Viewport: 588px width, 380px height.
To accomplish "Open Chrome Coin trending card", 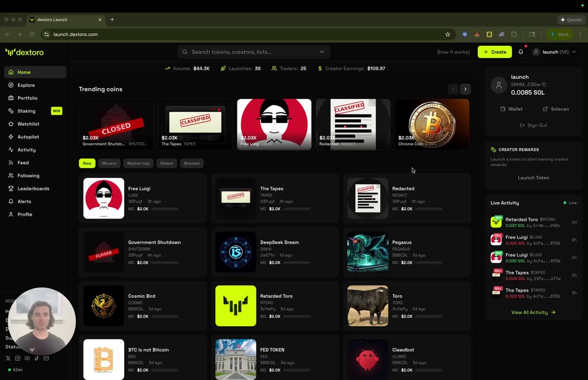I will (x=432, y=124).
